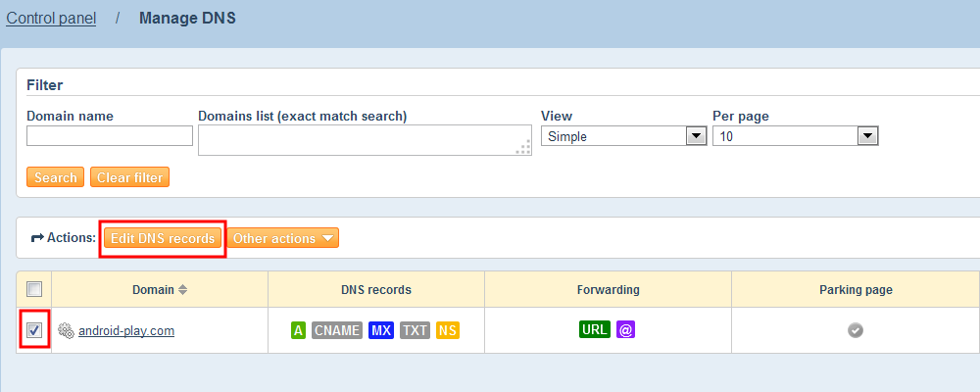Viewport: 980px width, 392px height.
Task: Click the gray CNAME record badge
Action: pos(337,330)
